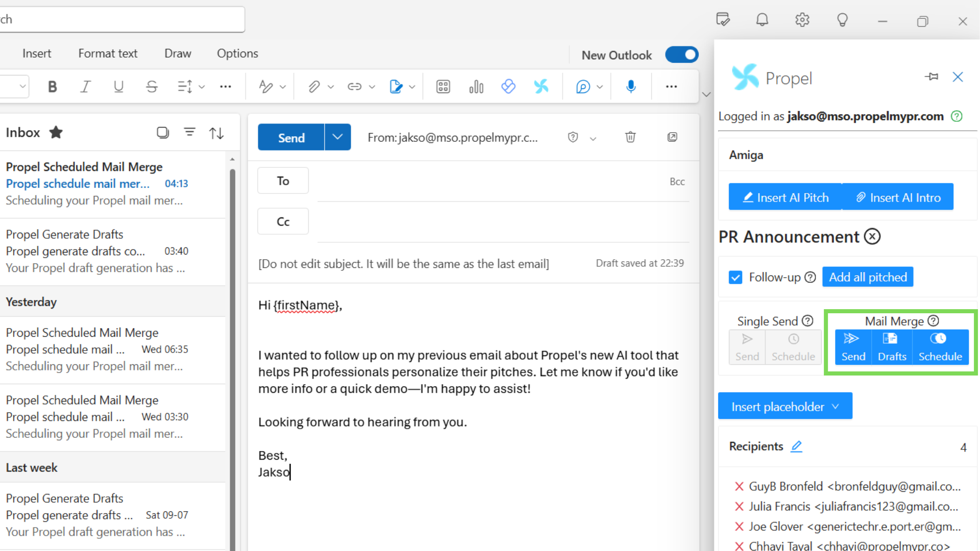Click the Insert AI Intro button
Screen dimensions: 980x551
[x=898, y=197]
